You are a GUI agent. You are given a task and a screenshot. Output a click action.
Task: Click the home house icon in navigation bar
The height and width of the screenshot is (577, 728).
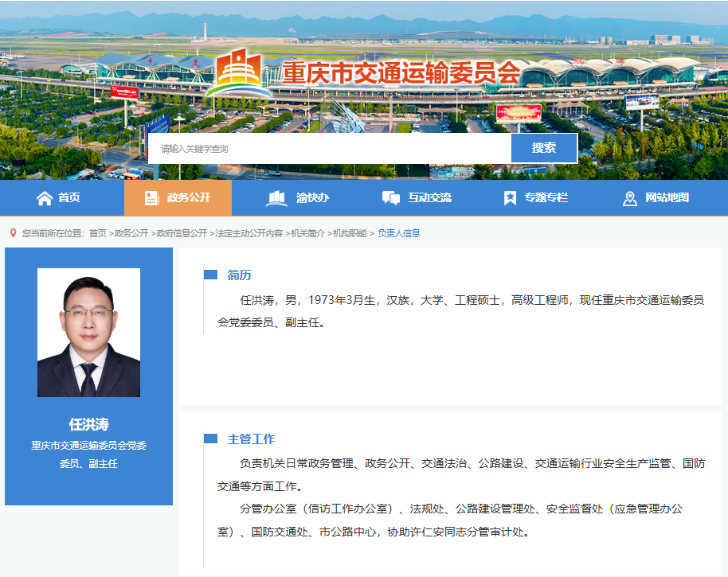[x=45, y=198]
